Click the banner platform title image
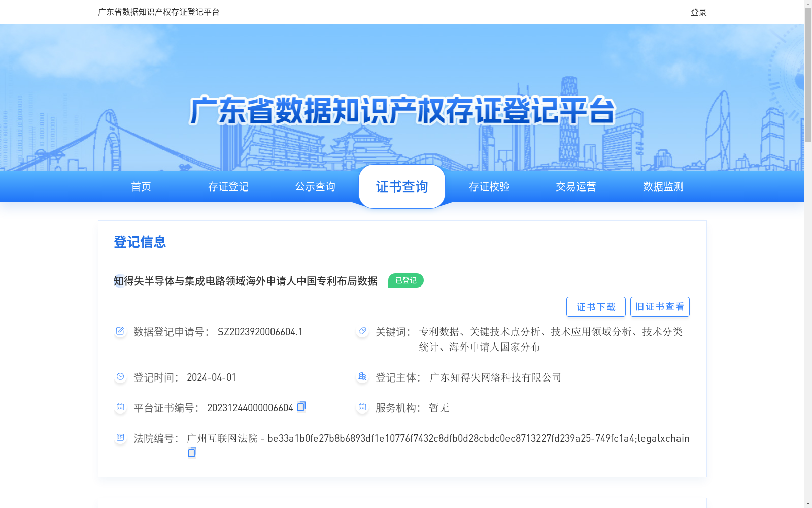 (x=402, y=110)
